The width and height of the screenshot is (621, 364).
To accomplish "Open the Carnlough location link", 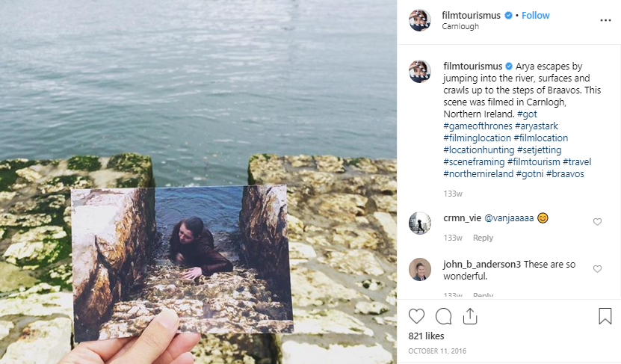I will [x=460, y=27].
